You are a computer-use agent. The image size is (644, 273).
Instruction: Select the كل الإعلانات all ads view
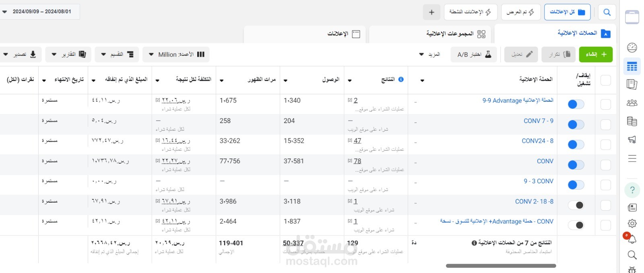pos(567,12)
